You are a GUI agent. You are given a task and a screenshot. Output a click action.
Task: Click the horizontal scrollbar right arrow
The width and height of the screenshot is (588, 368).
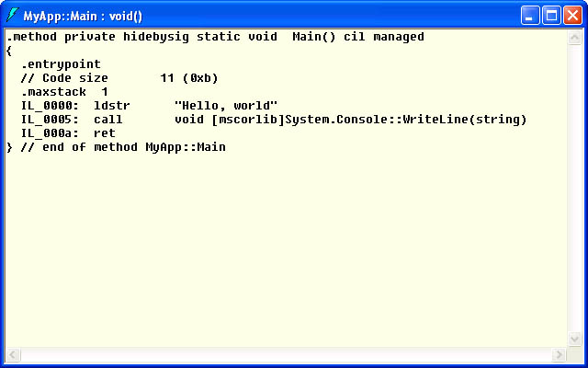pos(559,354)
